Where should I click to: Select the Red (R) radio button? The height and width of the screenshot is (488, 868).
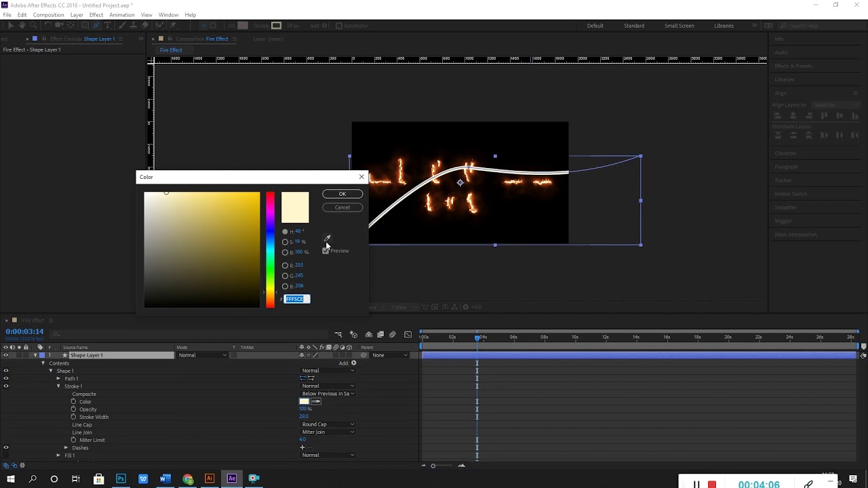pyautogui.click(x=285, y=266)
